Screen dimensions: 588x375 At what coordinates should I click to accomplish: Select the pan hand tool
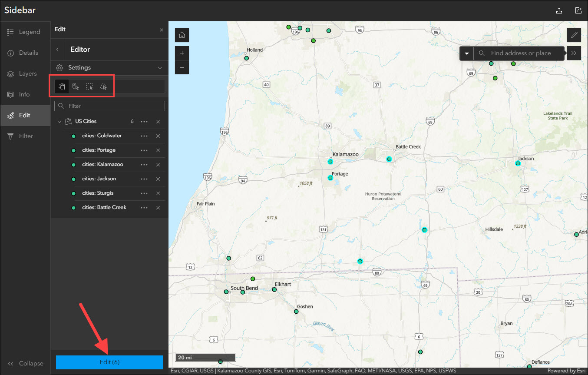(x=62, y=86)
